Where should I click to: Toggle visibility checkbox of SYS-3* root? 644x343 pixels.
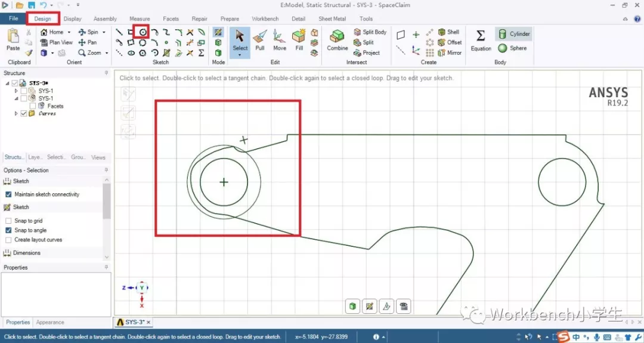(x=15, y=83)
